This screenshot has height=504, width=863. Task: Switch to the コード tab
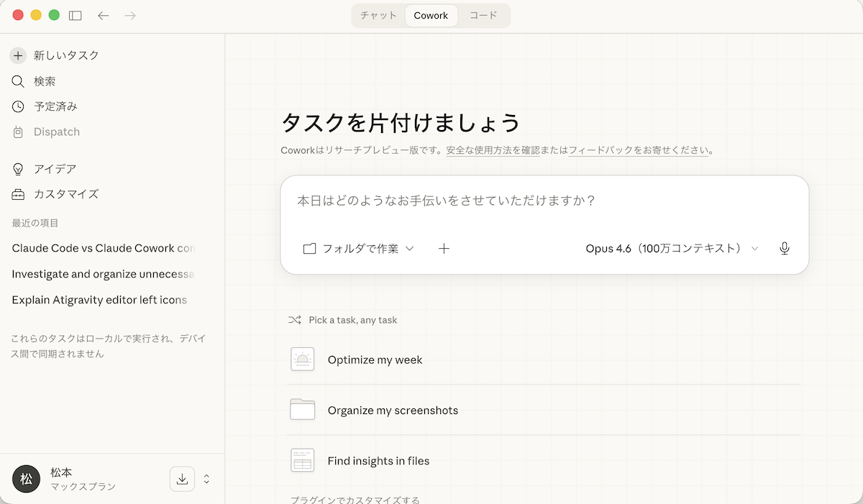[x=483, y=15]
